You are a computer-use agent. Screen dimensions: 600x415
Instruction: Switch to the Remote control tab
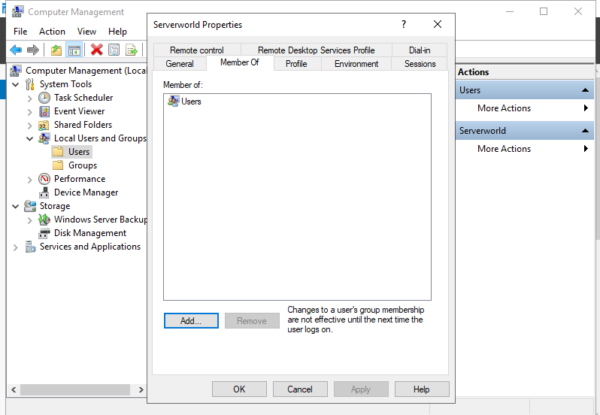pyautogui.click(x=197, y=50)
